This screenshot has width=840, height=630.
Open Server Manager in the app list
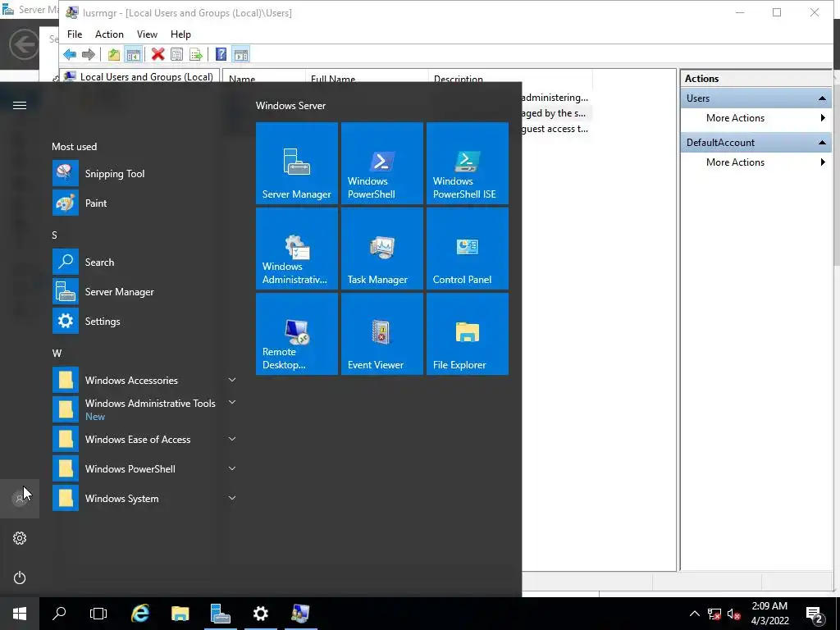[x=144, y=291]
